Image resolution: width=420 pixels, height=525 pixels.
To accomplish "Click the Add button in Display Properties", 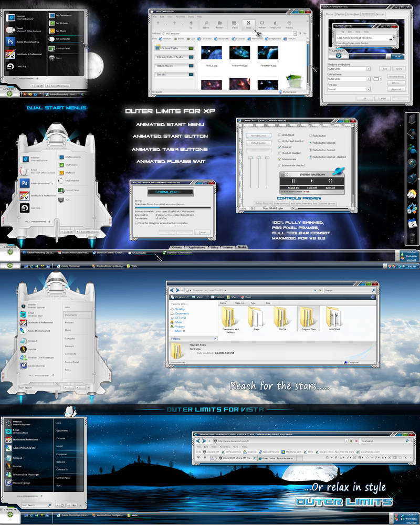I will coord(385,69).
